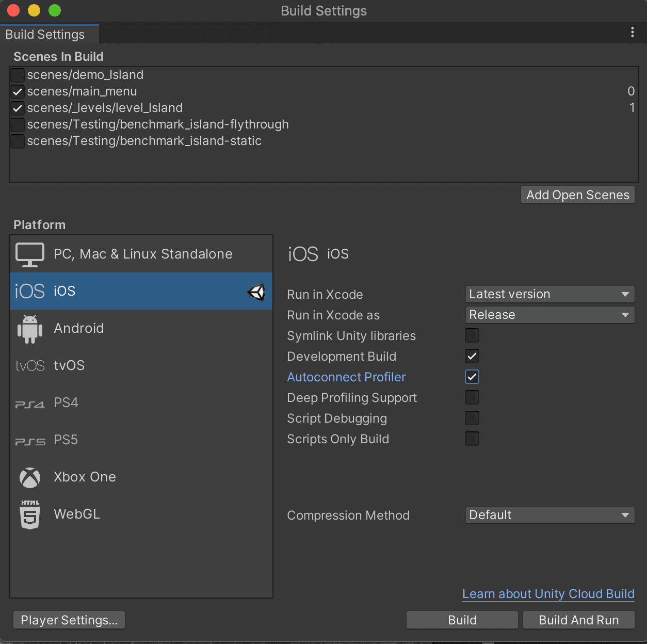This screenshot has width=647, height=644.
Task: Click the tvOS platform icon
Action: [x=29, y=365]
